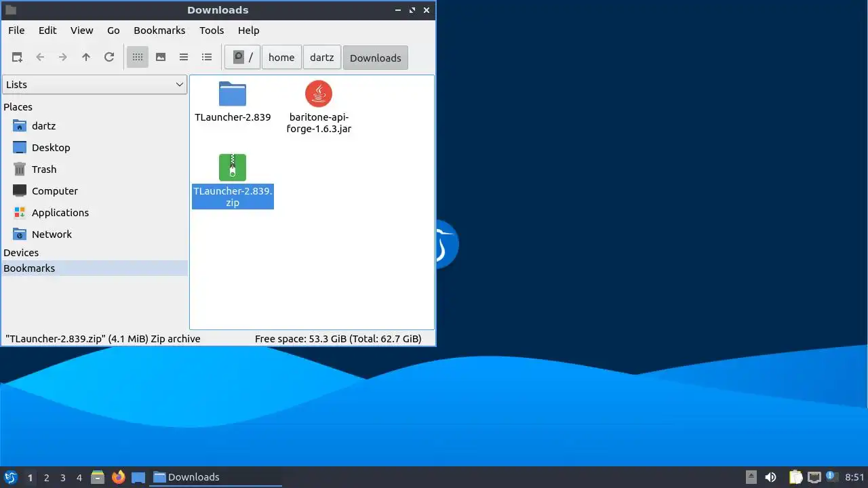Viewport: 868px width, 488px height.
Task: Open the Edit menu
Action: 47,30
